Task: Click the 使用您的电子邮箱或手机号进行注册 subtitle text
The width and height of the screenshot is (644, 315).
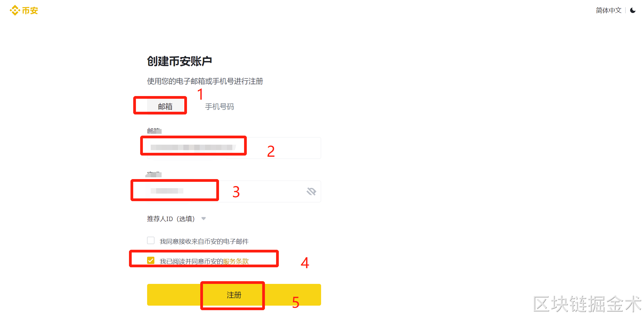Action: [x=205, y=81]
